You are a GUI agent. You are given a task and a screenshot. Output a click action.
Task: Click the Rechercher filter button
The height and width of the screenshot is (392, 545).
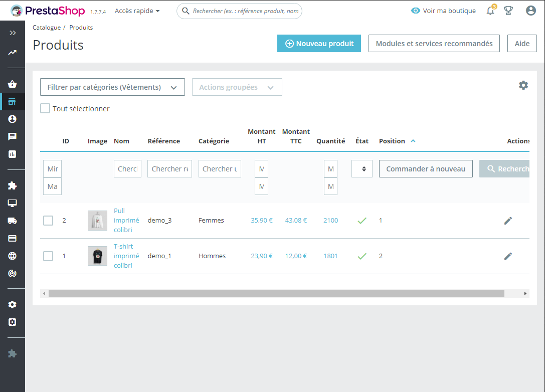[x=504, y=169]
